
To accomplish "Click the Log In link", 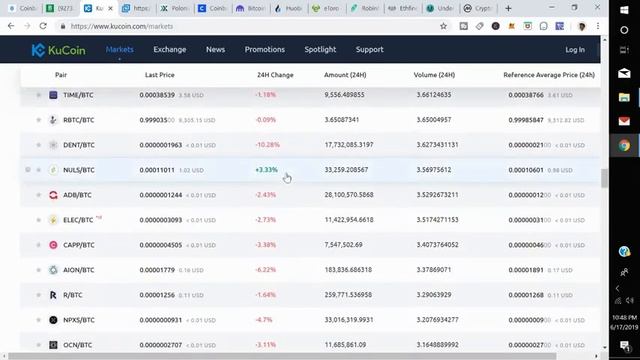I will tap(575, 50).
